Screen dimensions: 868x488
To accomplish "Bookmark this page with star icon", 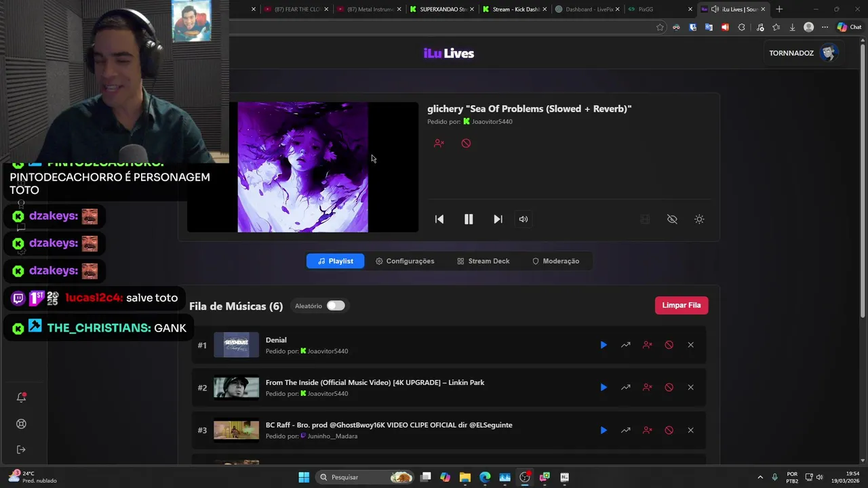I will click(660, 27).
